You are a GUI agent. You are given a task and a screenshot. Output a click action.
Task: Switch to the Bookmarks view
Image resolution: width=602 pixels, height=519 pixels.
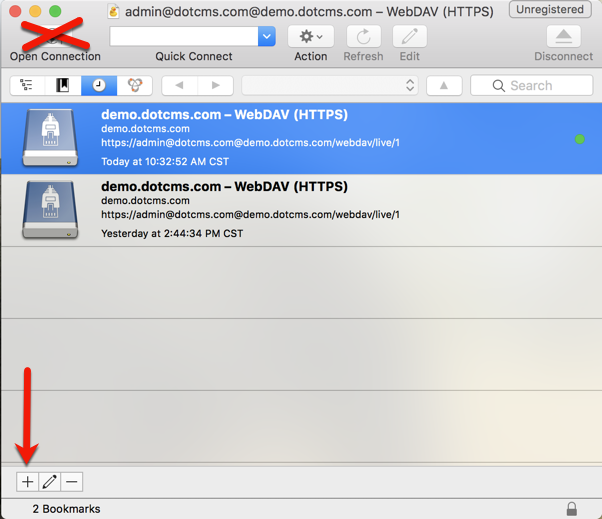point(63,86)
